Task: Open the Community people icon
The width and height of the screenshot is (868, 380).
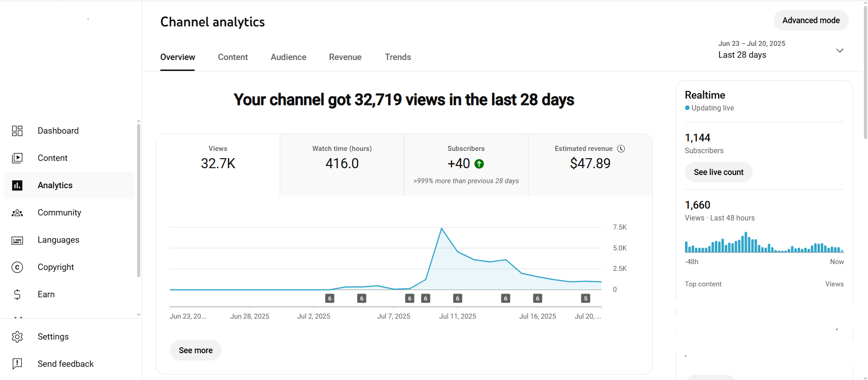Action: click(17, 213)
